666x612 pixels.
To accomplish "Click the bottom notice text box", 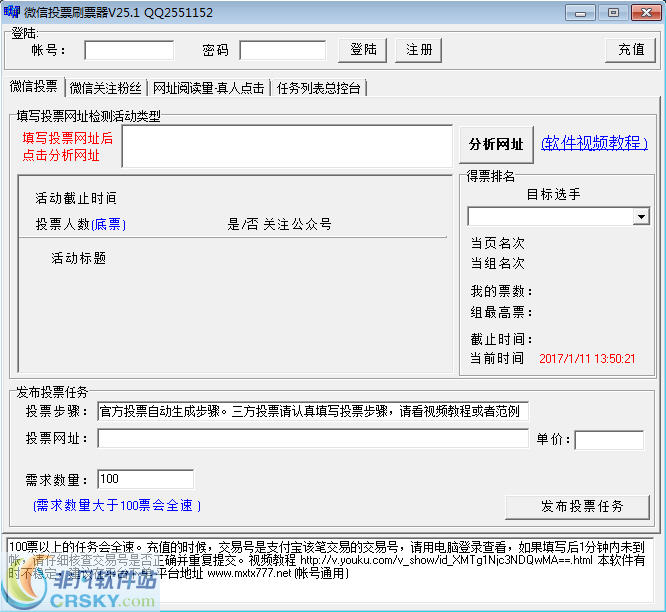I will (x=330, y=570).
